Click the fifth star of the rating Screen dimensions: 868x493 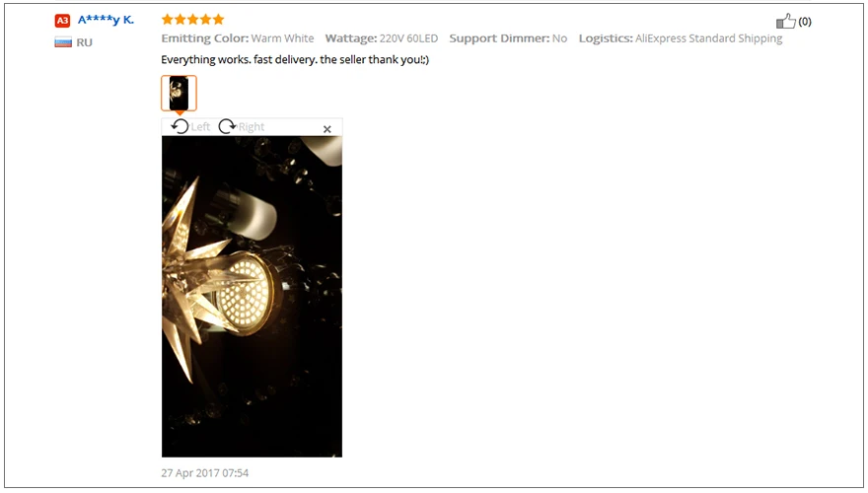(219, 20)
